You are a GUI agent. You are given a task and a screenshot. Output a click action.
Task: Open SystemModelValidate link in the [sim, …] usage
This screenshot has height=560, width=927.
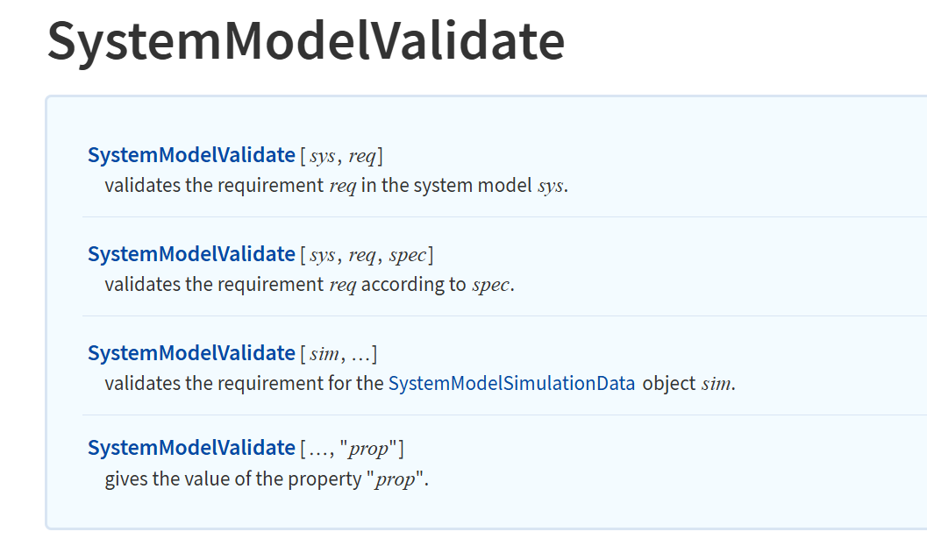(x=191, y=353)
